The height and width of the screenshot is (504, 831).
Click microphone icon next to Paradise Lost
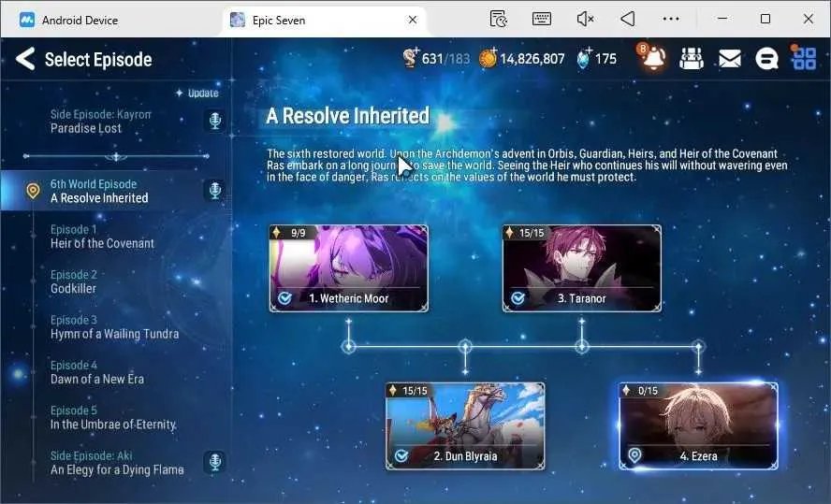[214, 121]
